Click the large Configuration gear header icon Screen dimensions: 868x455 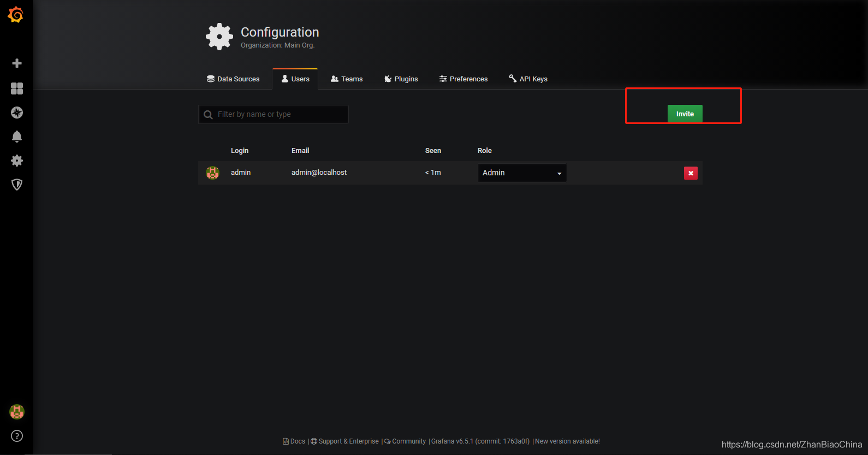(219, 37)
